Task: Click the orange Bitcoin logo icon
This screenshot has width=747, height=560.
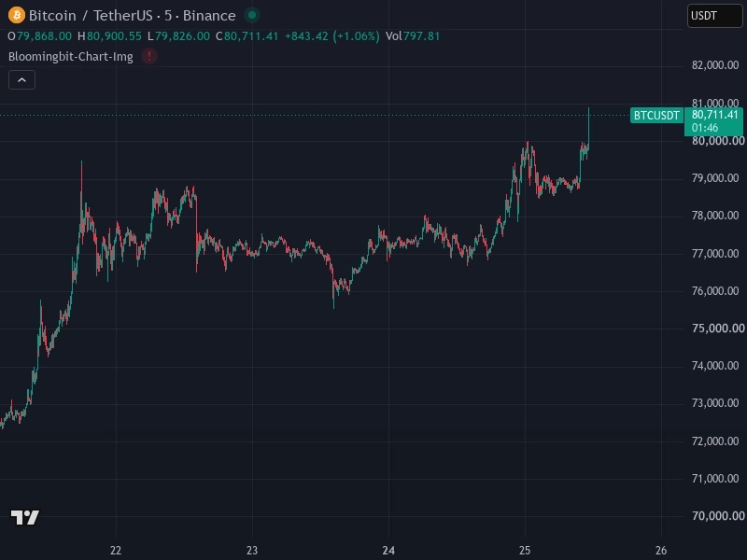Action: [x=17, y=15]
